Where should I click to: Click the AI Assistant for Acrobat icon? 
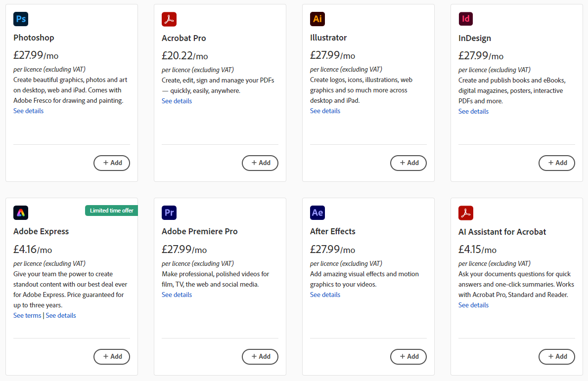(x=466, y=213)
